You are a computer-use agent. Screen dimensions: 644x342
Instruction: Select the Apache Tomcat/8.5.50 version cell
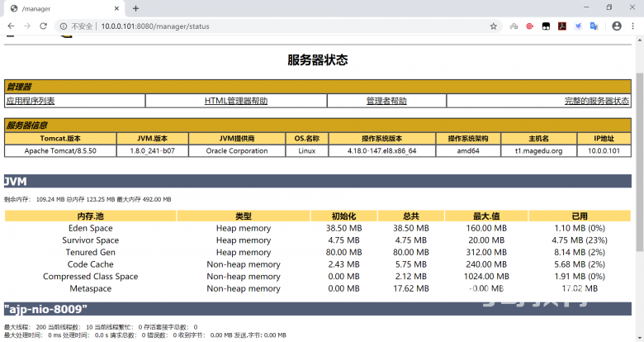[60, 151]
